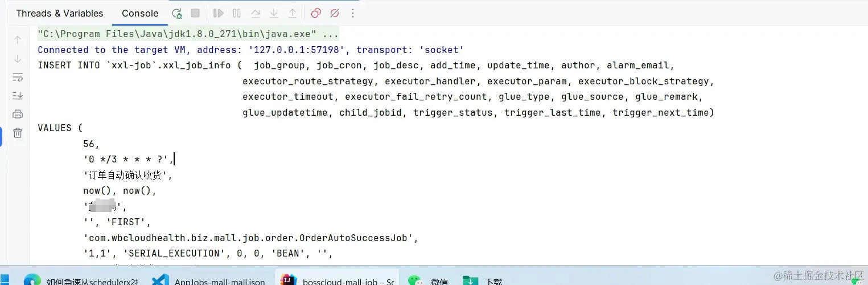This screenshot has width=868, height=285.
Task: Open the VS Code AppJobs-mall-mall.json taskbar item
Action: [x=209, y=279]
